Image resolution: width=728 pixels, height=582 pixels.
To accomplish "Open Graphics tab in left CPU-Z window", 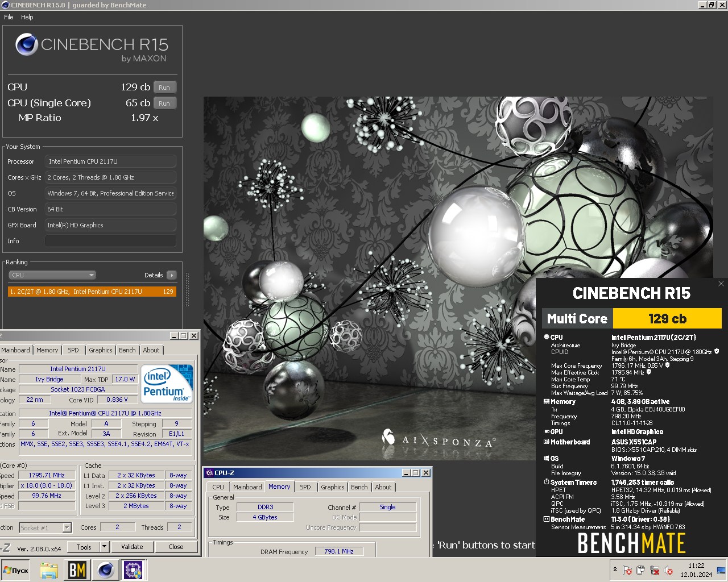I will 101,350.
